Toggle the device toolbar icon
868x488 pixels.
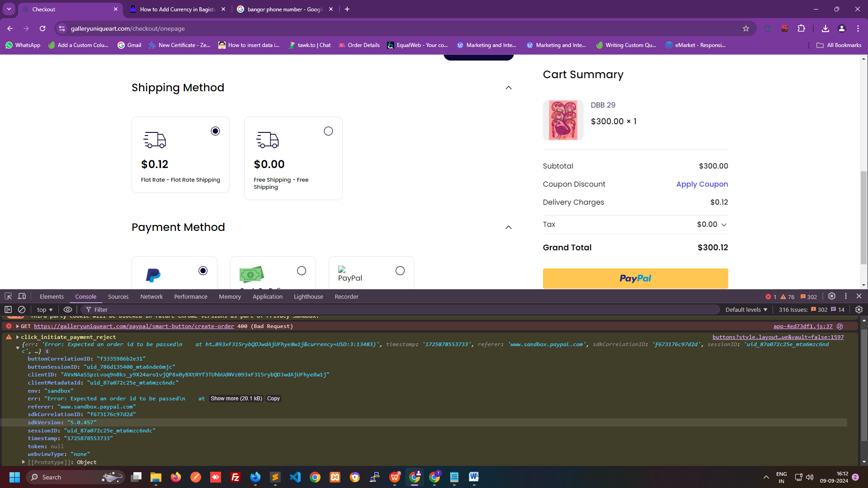pos(22,296)
